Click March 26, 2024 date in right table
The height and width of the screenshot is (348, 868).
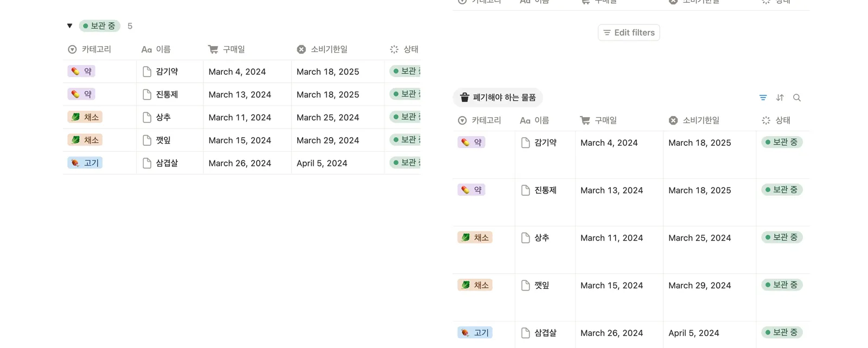pyautogui.click(x=611, y=333)
